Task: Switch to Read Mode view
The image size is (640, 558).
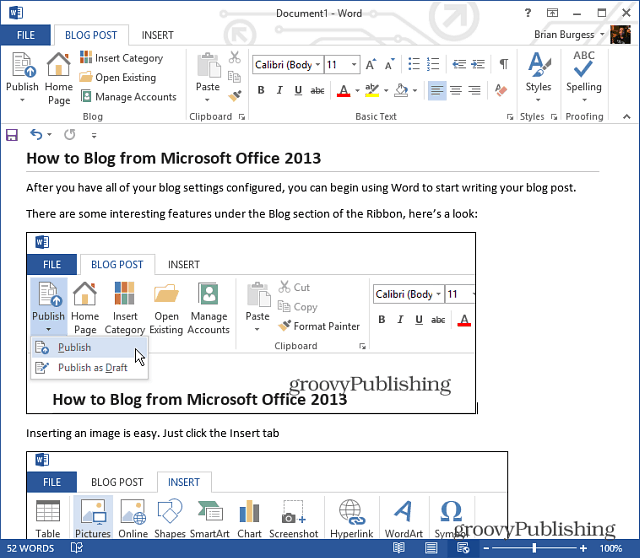Action: 398,548
